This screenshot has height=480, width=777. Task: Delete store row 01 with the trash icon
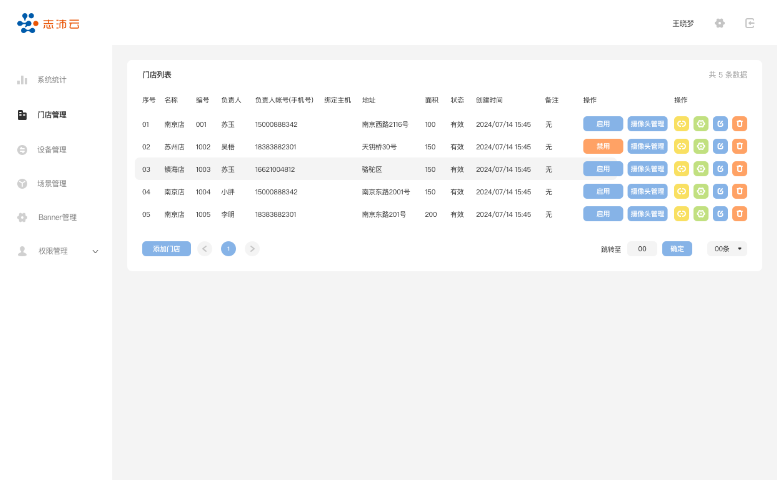click(739, 124)
